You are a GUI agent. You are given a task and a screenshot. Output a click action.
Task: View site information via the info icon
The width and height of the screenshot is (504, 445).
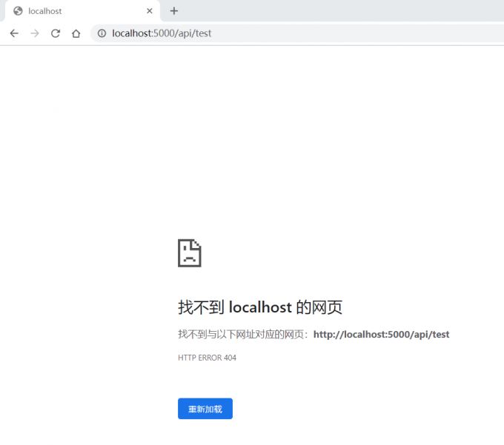coord(102,33)
